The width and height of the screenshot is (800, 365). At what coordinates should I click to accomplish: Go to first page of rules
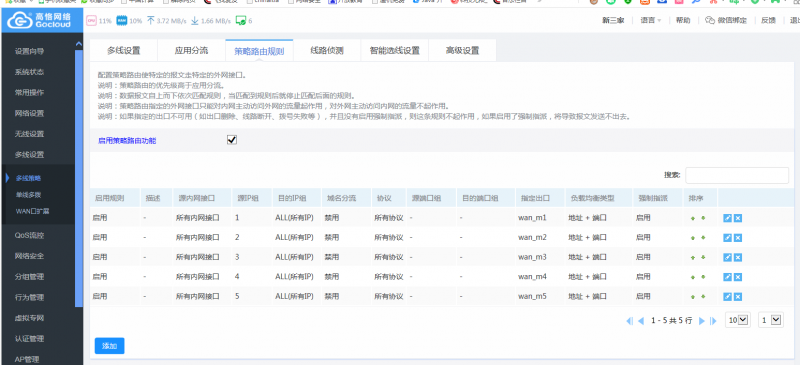point(629,321)
